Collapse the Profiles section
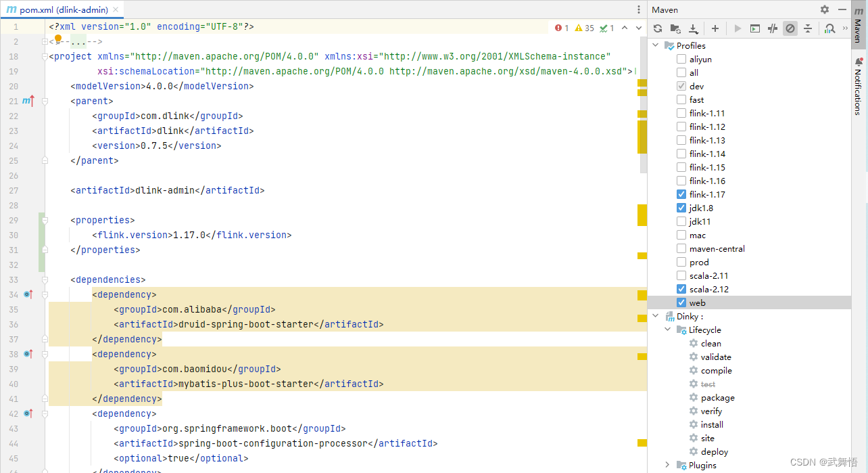The height and width of the screenshot is (473, 868). pyautogui.click(x=654, y=45)
